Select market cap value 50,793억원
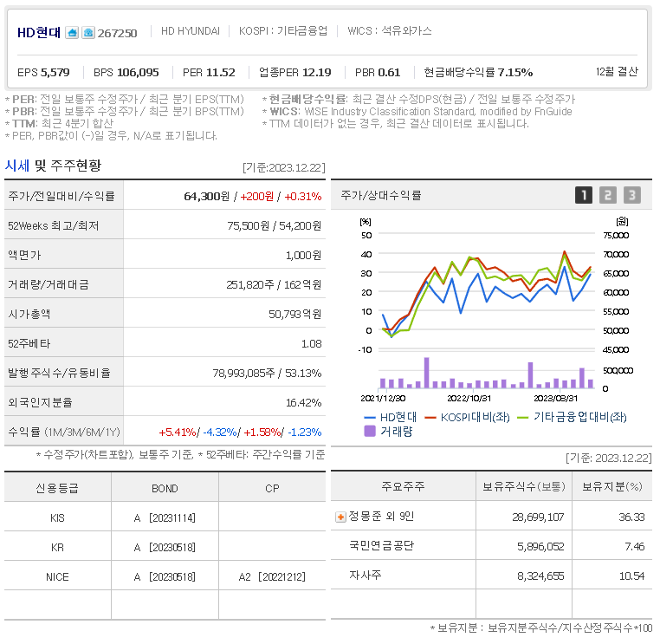Image resolution: width=660 pixels, height=644 pixels. coord(294,315)
